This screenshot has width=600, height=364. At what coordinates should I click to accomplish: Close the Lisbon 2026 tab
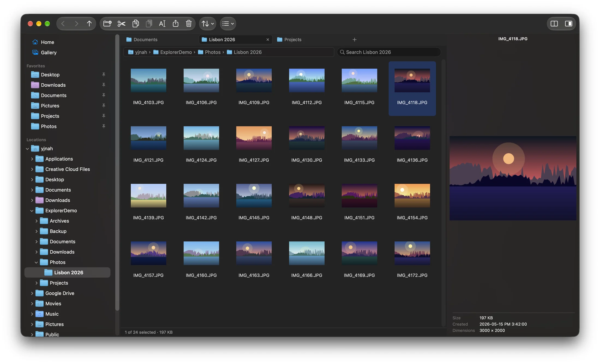(x=268, y=40)
